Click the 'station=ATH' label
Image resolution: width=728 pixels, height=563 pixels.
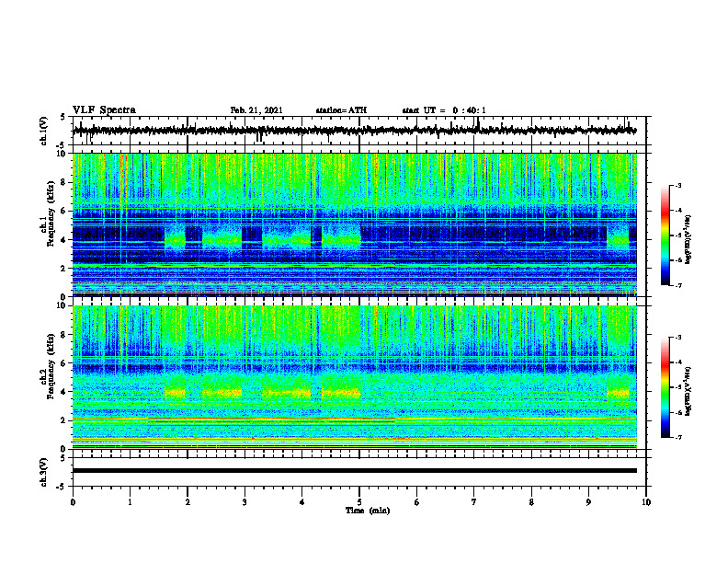341,110
